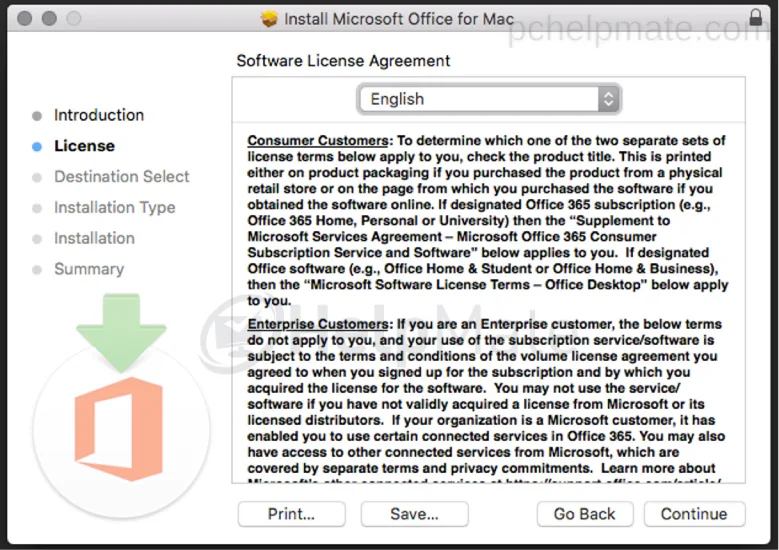779x550 pixels.
Task: Click the Print... button
Action: 292,514
